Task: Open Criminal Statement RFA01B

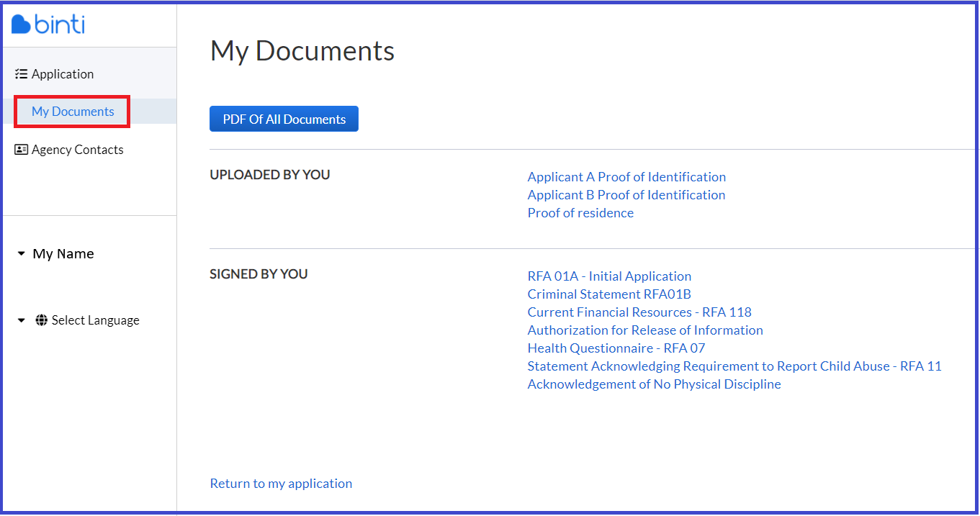Action: coord(609,294)
